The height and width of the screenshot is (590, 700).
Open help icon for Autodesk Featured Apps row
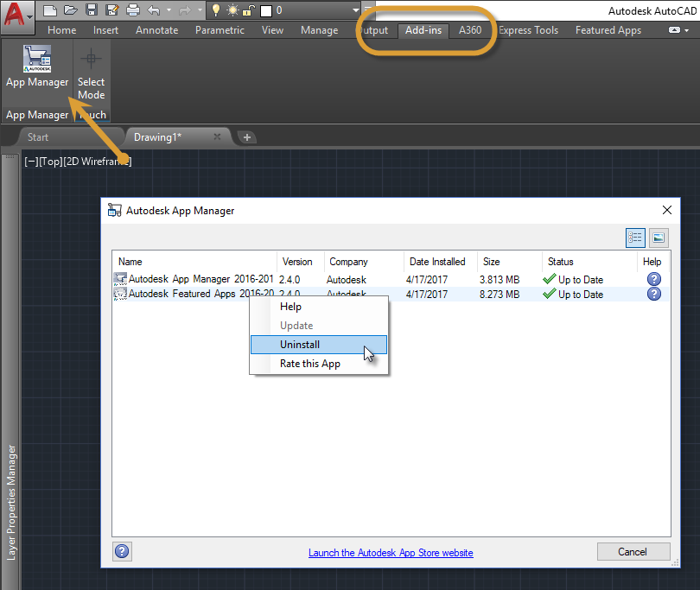click(653, 294)
